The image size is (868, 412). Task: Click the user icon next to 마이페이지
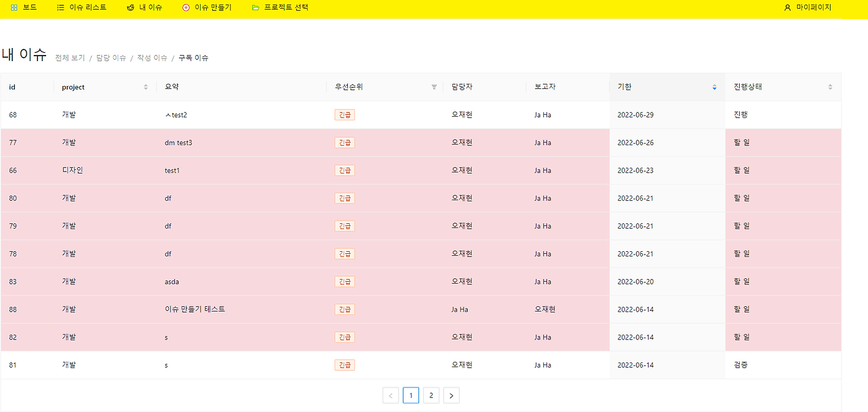tap(787, 8)
